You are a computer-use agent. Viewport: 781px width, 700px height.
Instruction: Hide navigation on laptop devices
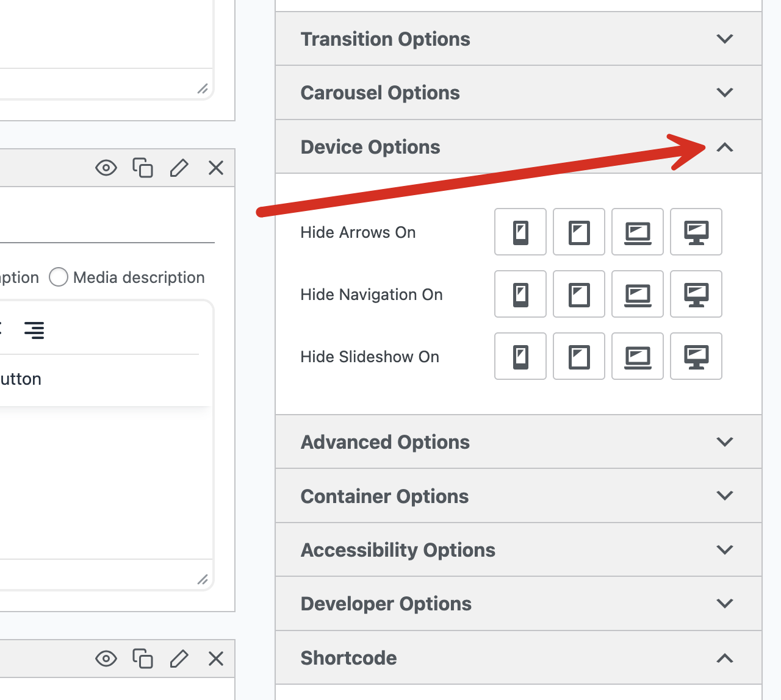[x=637, y=295]
